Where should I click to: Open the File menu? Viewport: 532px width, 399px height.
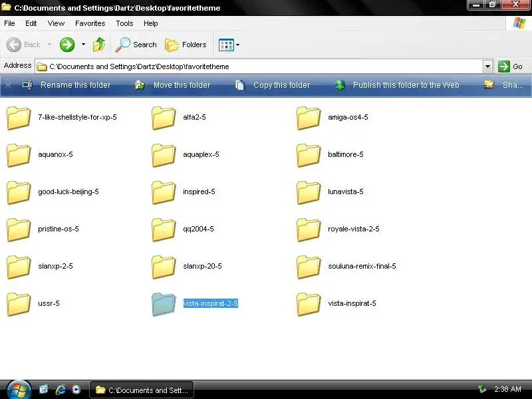pyautogui.click(x=9, y=23)
